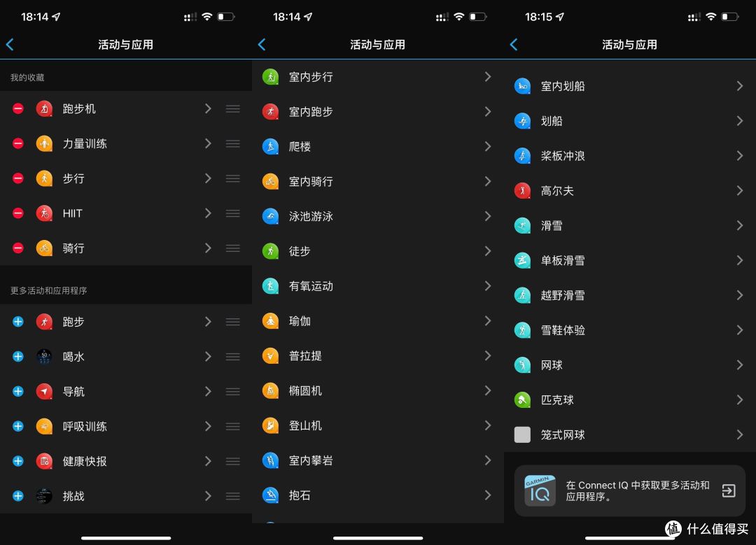
Task: Remove 骑行 from favorites with minus button
Action: point(17,248)
